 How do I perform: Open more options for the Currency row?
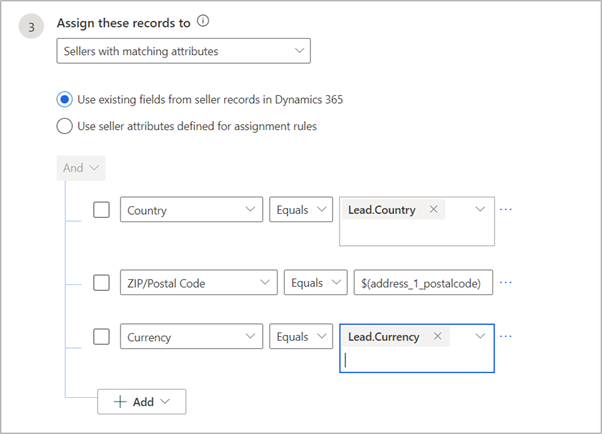[x=506, y=336]
